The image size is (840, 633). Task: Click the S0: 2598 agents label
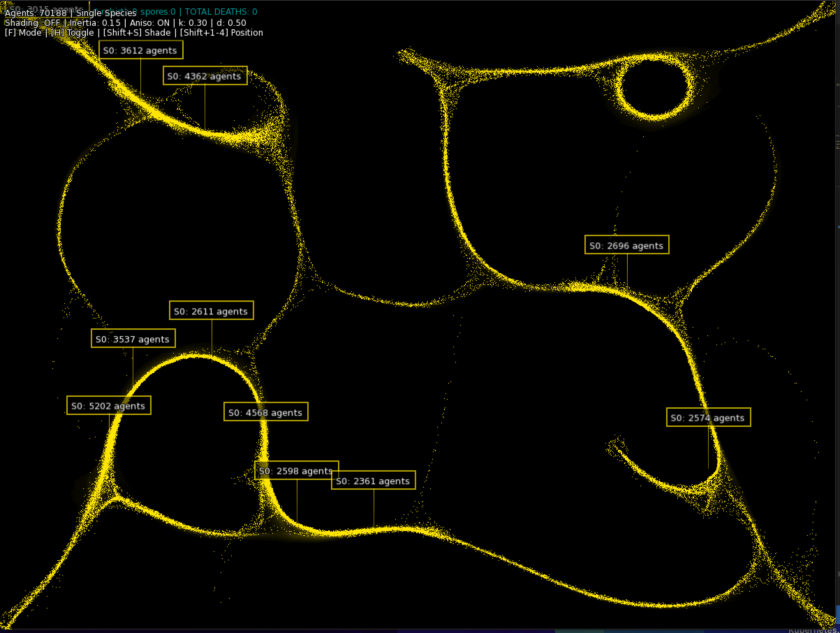coord(296,470)
